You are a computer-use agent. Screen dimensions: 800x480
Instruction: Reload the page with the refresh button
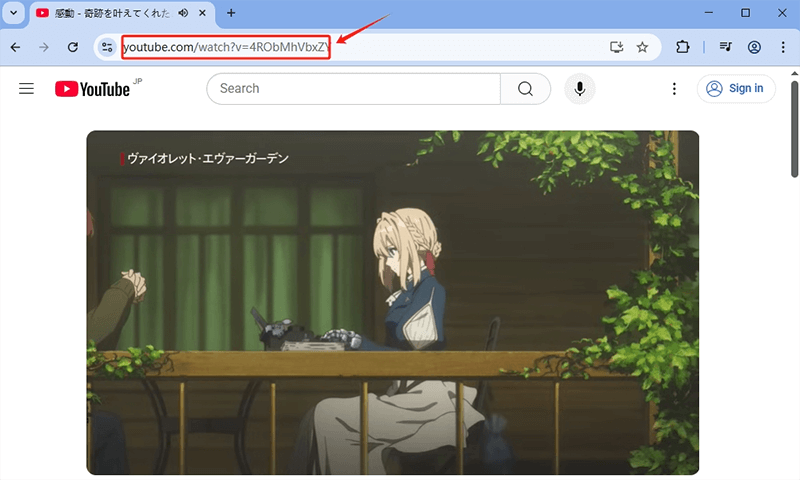pos(72,47)
